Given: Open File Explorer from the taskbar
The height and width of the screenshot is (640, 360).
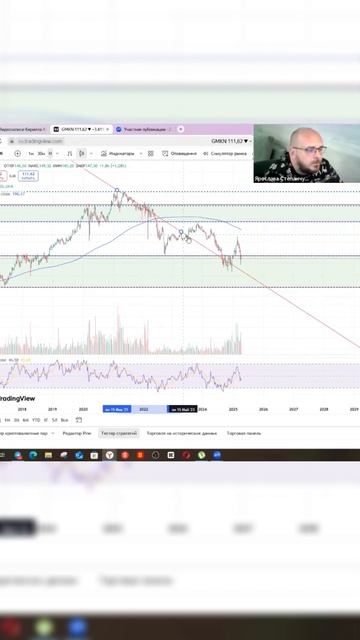Looking at the screenshot, I should pyautogui.click(x=48, y=455).
